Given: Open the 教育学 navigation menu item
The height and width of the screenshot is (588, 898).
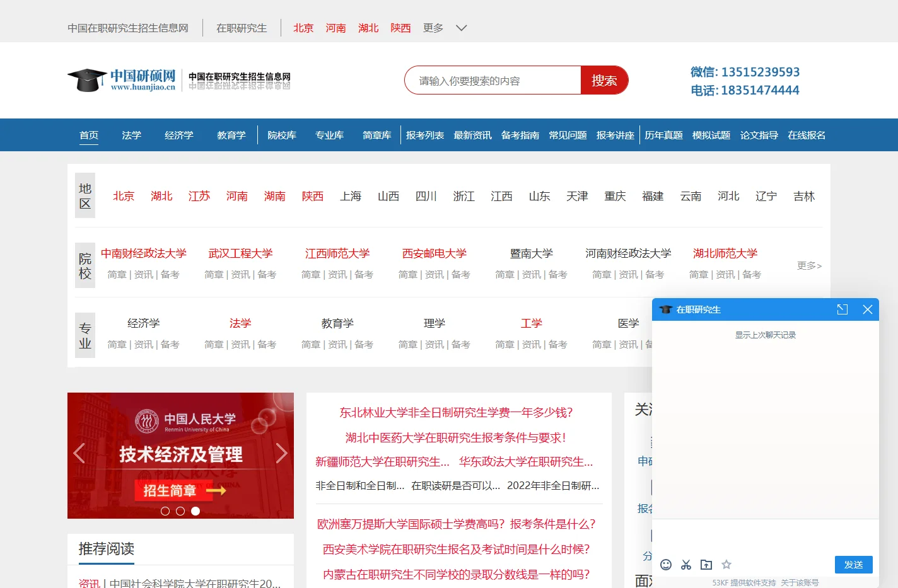Looking at the screenshot, I should click(x=231, y=135).
